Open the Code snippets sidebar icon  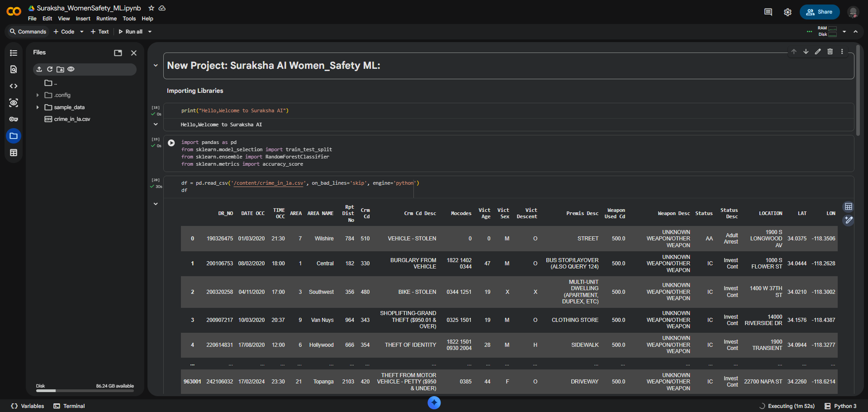pyautogui.click(x=14, y=86)
